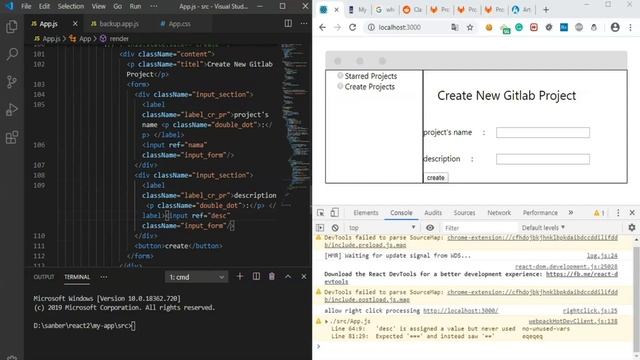Open the live expression eye icon
This screenshot has width=640, height=360.
(x=430, y=228)
